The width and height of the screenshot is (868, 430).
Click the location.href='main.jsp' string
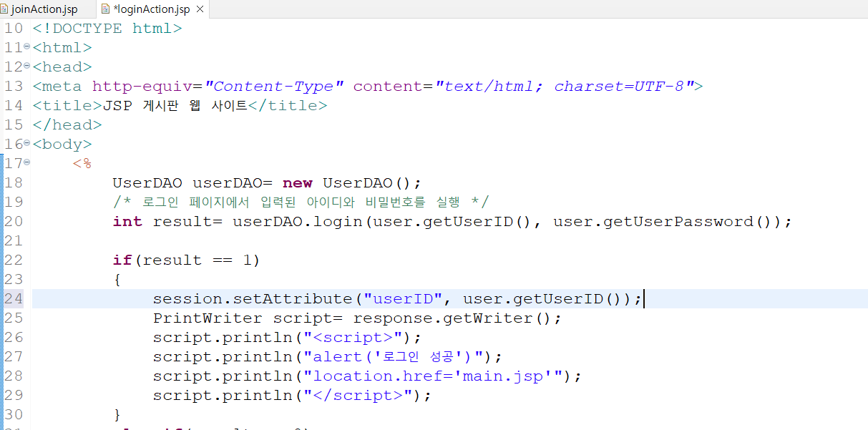point(434,376)
